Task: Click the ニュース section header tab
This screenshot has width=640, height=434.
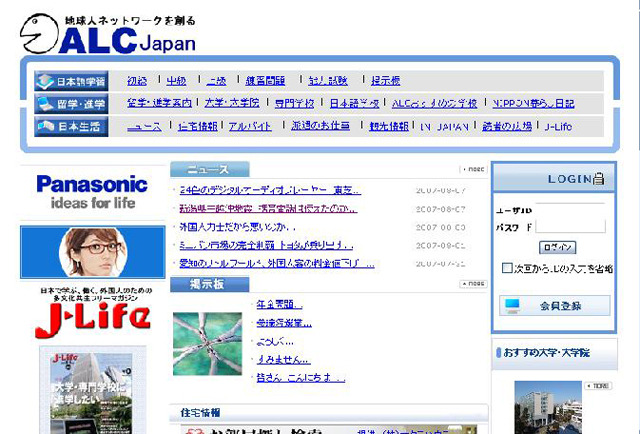Action: point(209,169)
